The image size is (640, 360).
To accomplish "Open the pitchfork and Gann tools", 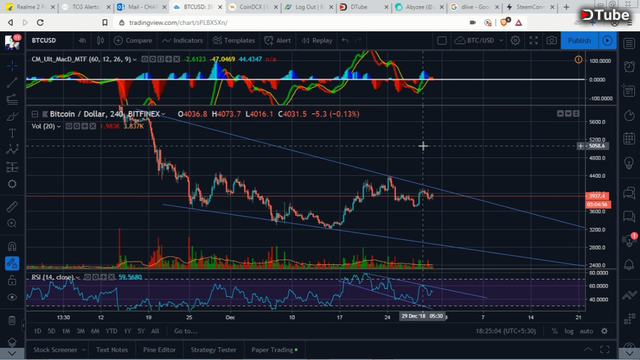I will (12, 99).
